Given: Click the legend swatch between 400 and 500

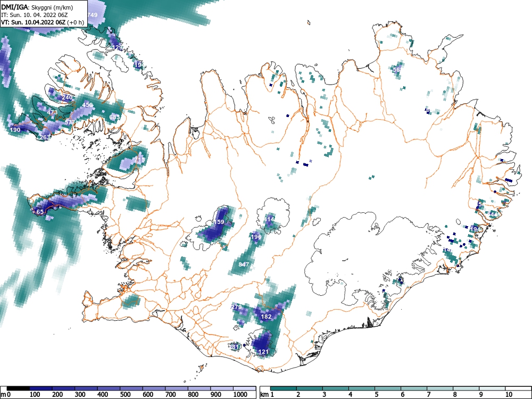Looking at the screenshot, I should (109, 388).
